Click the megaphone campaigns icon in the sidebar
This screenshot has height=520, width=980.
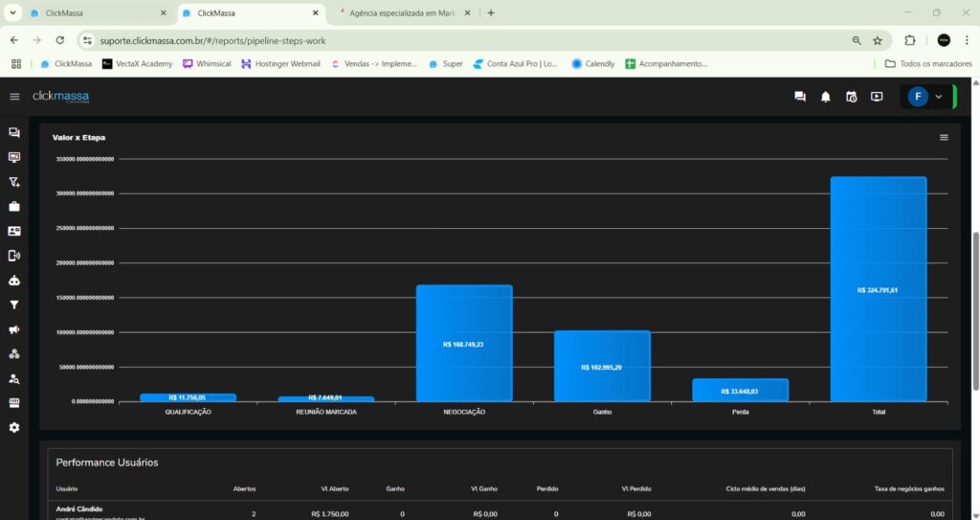pos(14,329)
